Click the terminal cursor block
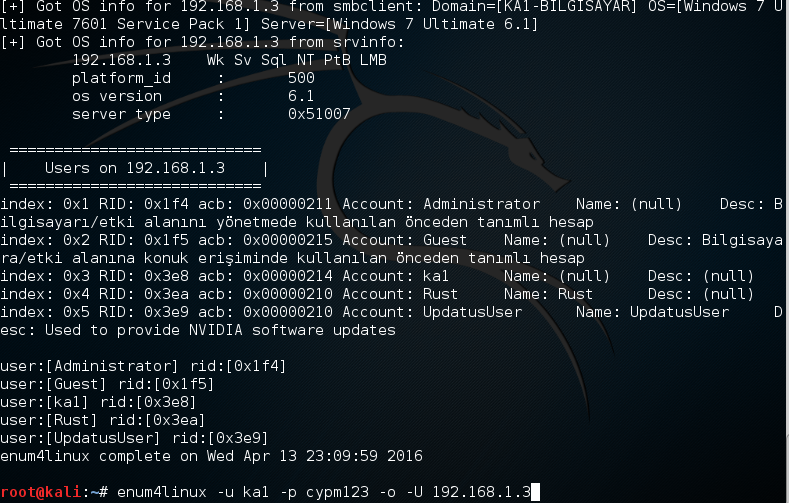The width and height of the screenshot is (789, 503). pyautogui.click(x=536, y=492)
